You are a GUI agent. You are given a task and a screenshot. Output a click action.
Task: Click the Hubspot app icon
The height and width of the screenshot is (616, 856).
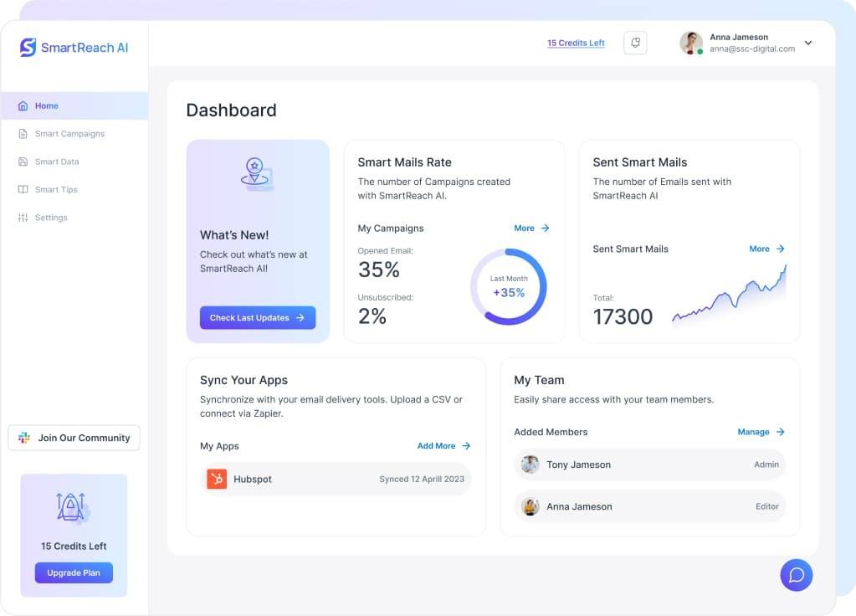coord(217,480)
